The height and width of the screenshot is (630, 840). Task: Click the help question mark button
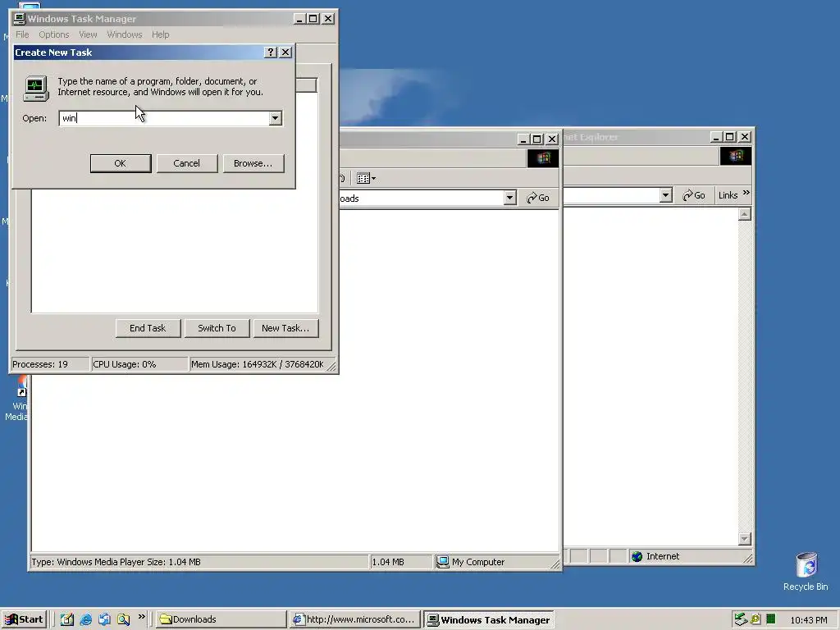(x=271, y=52)
